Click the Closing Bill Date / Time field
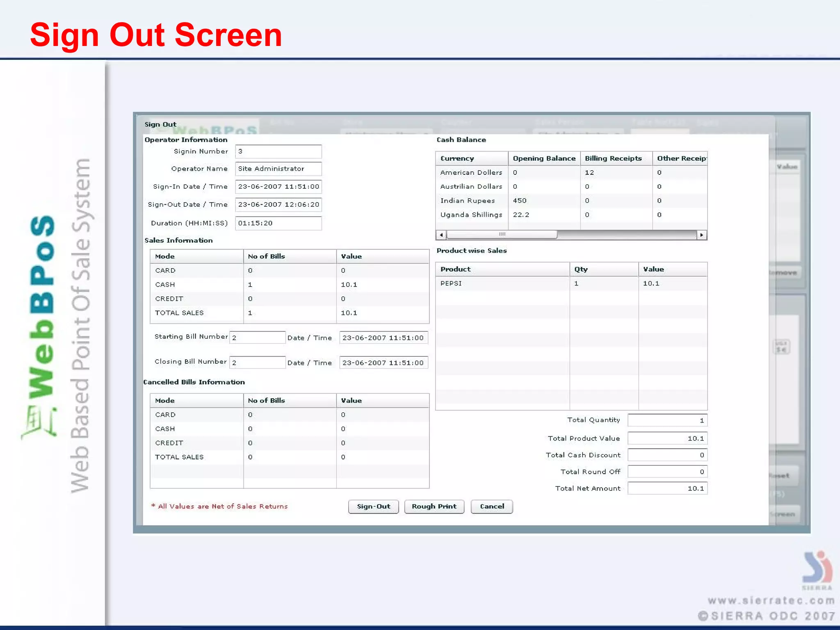Screen dimensions: 840x630 (x=384, y=363)
